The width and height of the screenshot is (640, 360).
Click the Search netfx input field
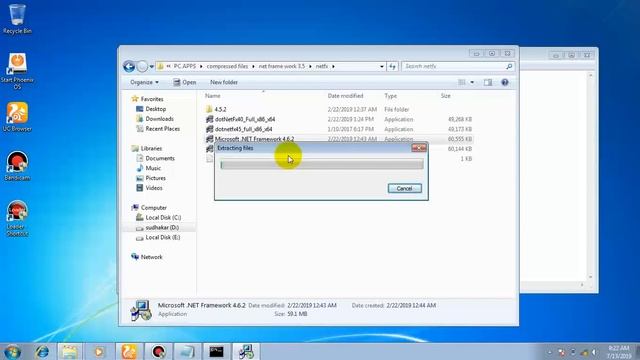453,66
